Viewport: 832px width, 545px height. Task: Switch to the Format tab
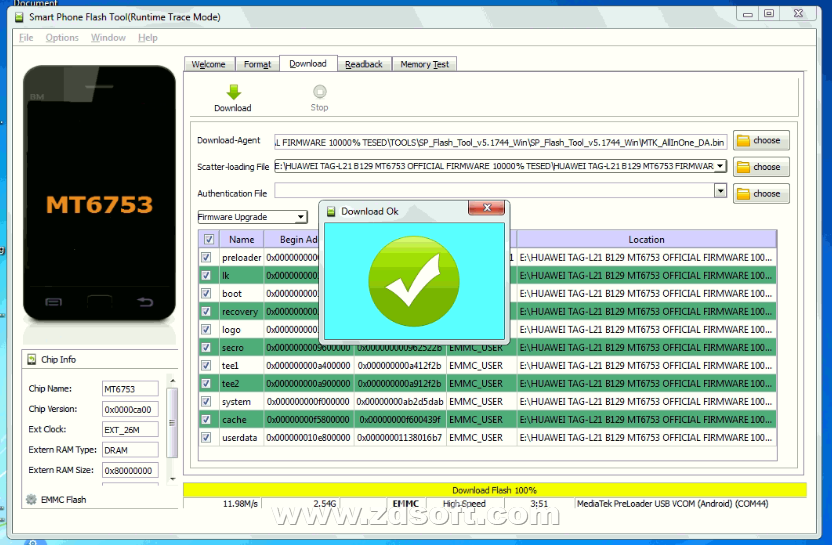click(257, 64)
